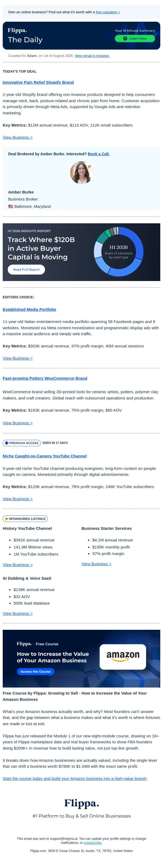Viewport: 163px width, 868px height.
Task: Click '500K lead database' bullet
Action: click(x=32, y=603)
